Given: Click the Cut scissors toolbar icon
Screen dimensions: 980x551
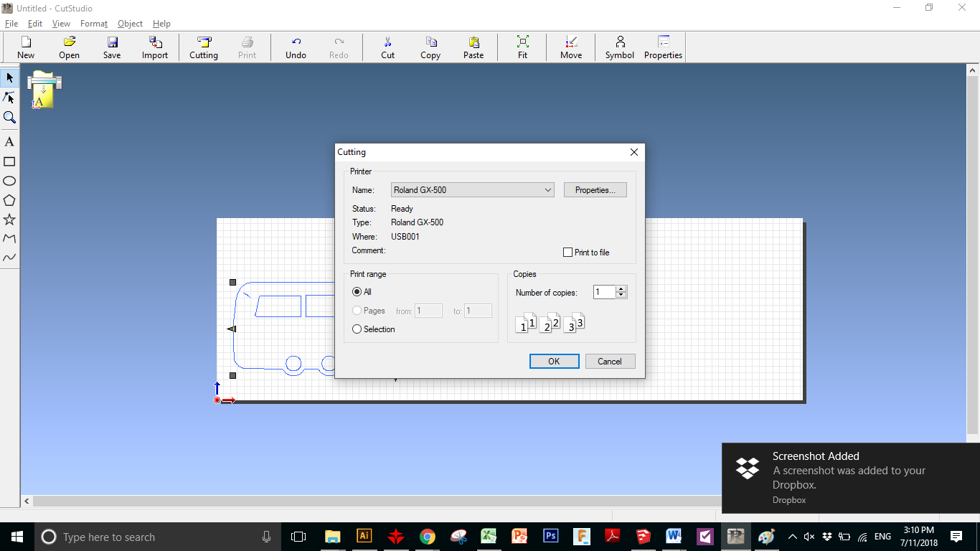Looking at the screenshot, I should [387, 47].
